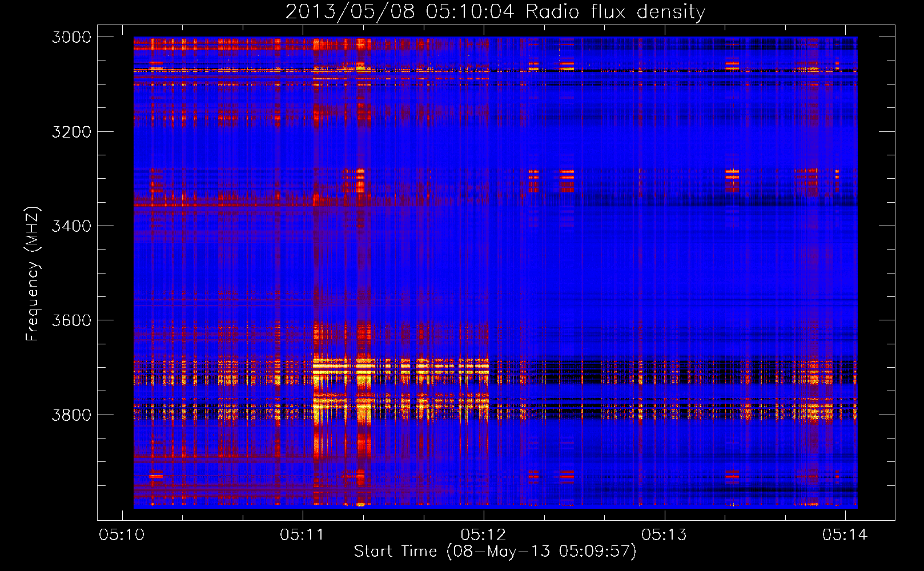
Task: Select the 3000 frequency tick label
Action: click(71, 37)
